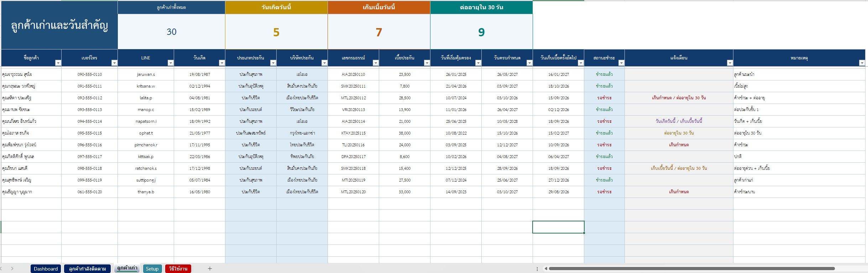Open the ลูกค้ากำลังติดตาม sheet tab
The width and height of the screenshot is (868, 273).
(x=88, y=269)
